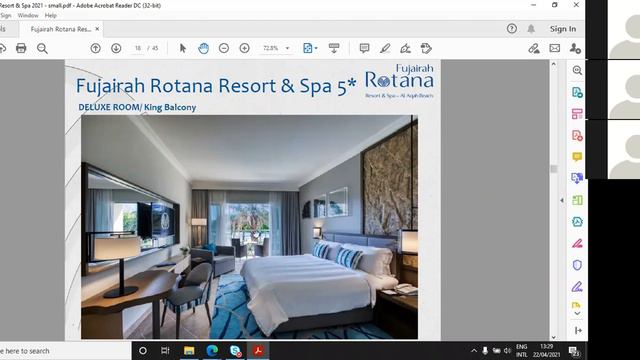Click the vertical scrollbar thumb
This screenshot has height=360, width=640.
point(553,169)
